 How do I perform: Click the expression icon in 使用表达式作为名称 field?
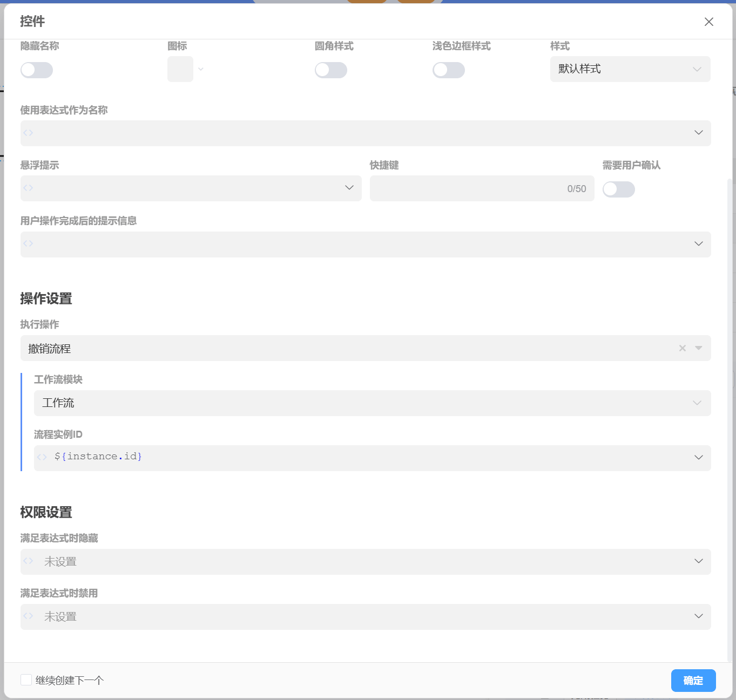point(29,133)
